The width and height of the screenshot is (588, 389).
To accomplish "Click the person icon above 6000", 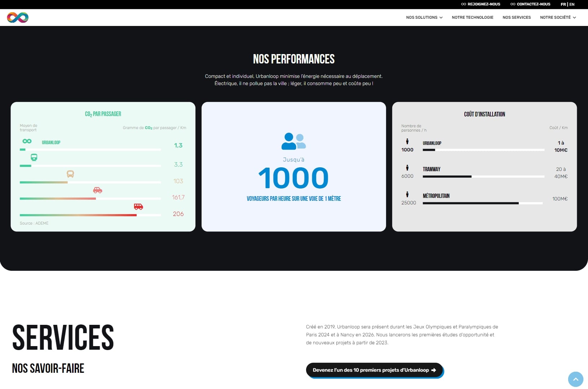I will [x=407, y=168].
